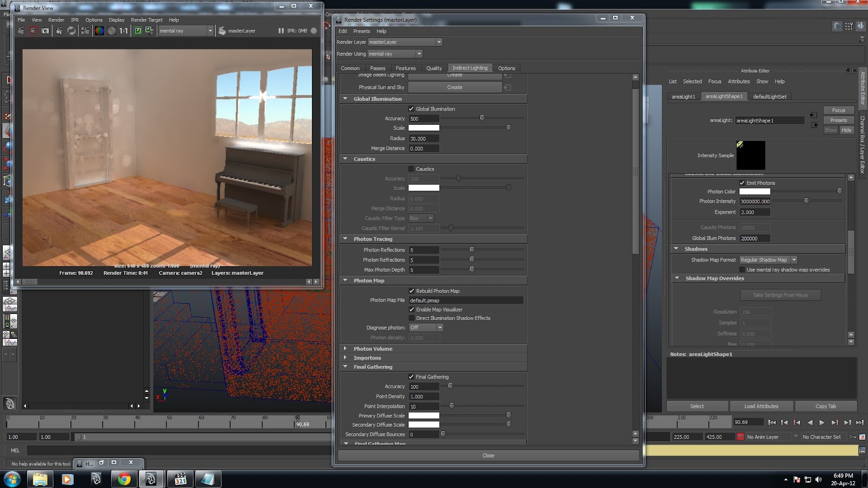Expand the Photon Volume section
This screenshot has width=868, height=488.
coord(345,349)
